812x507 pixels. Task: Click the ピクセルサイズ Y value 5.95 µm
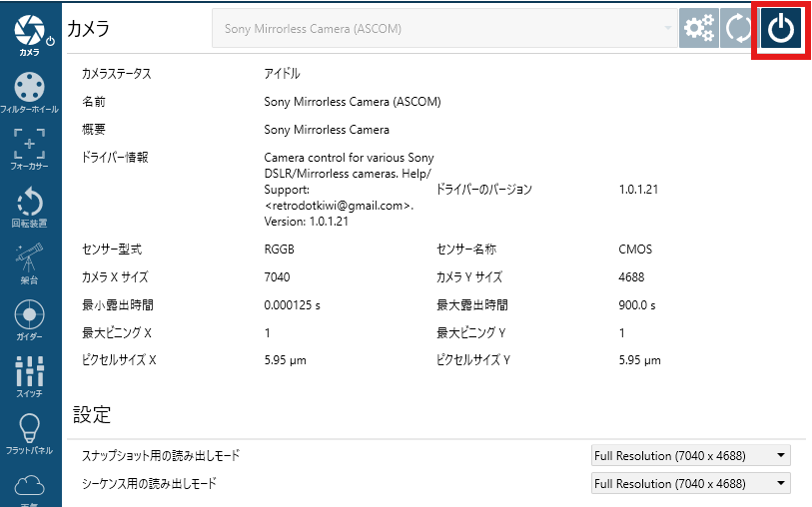pos(640,360)
